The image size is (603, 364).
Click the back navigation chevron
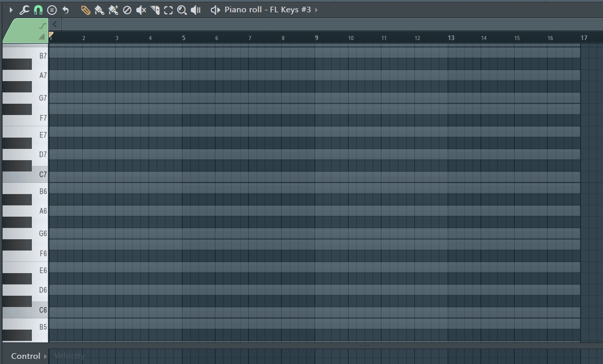(x=55, y=24)
